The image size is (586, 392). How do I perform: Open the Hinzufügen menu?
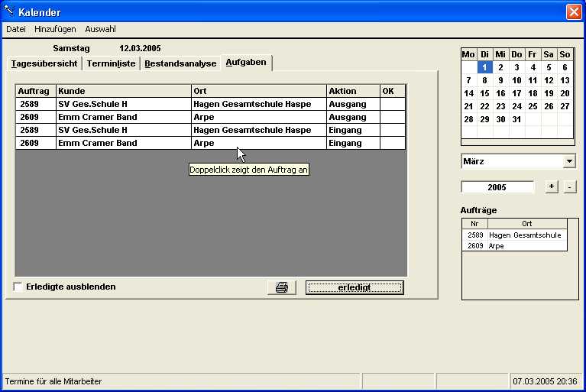point(56,29)
